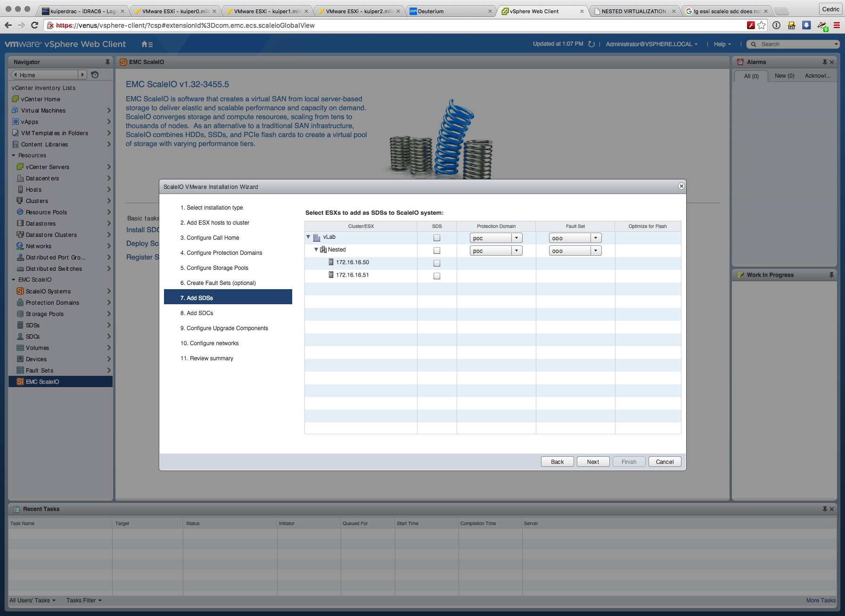Reload the browser page
This screenshot has height=616, width=845.
click(x=34, y=25)
